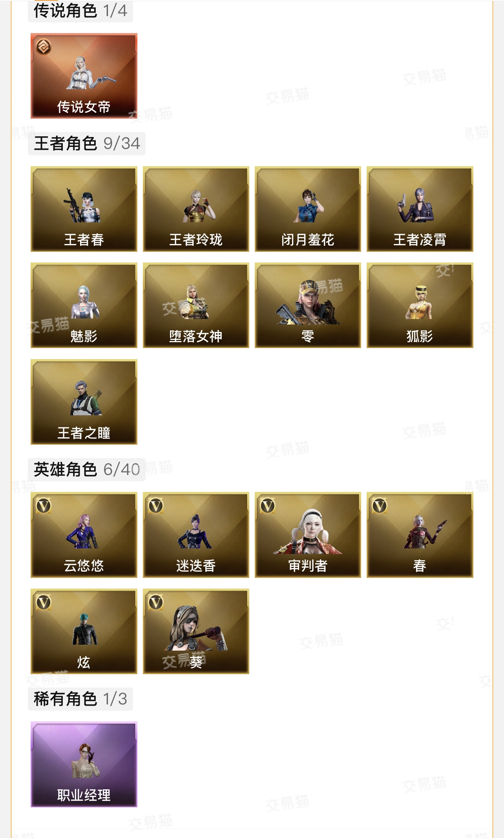Select the 职业经理 rare character card

click(x=84, y=764)
